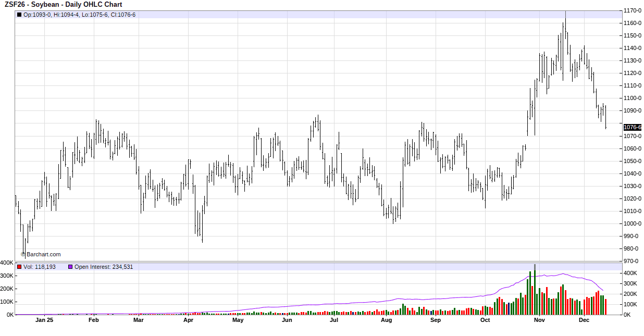
Task: Click the Vol: 118,193 readout text
Action: tap(40, 267)
